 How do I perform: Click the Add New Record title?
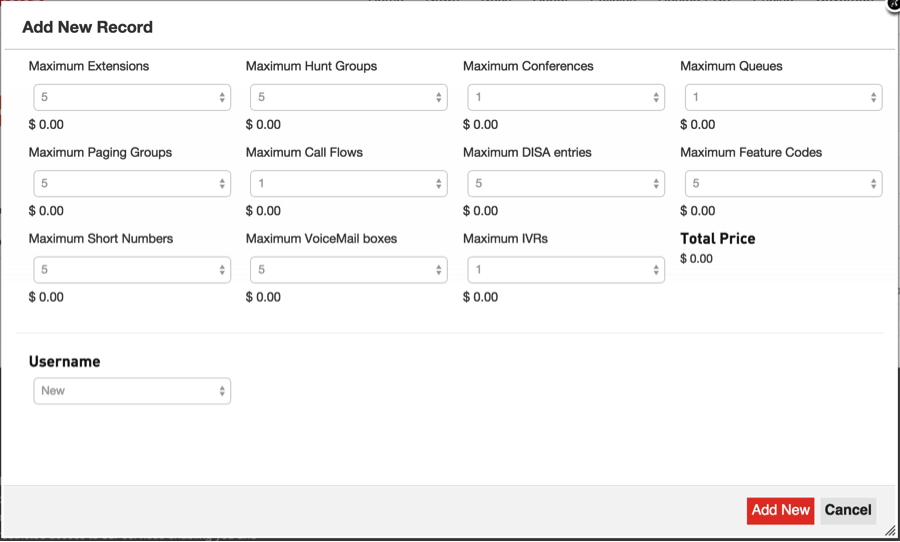pyautogui.click(x=88, y=27)
